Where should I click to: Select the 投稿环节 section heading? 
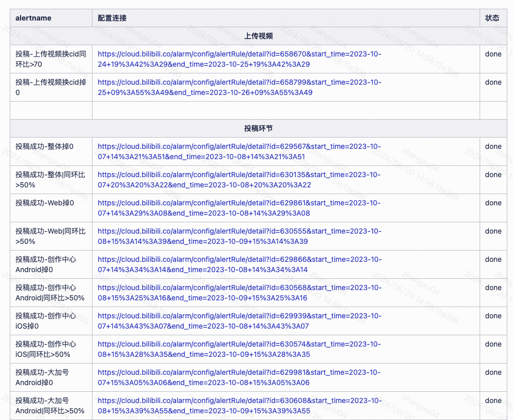258,128
